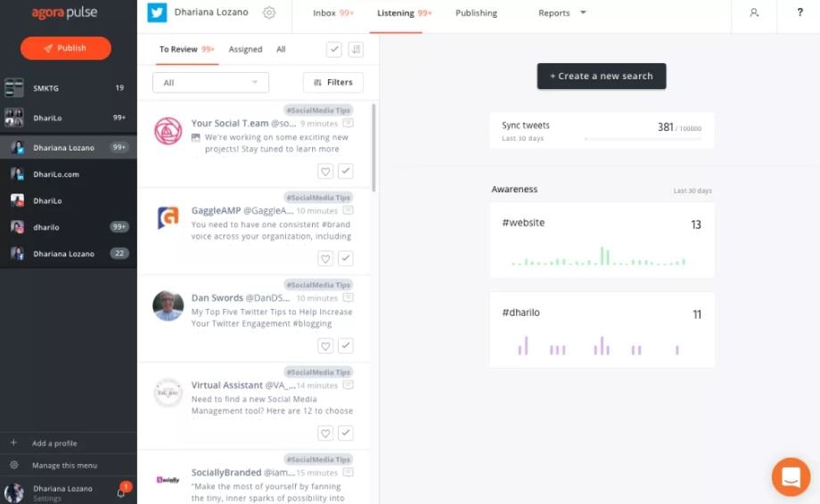Open the notification bell
This screenshot has width=820, height=504.
(x=121, y=492)
